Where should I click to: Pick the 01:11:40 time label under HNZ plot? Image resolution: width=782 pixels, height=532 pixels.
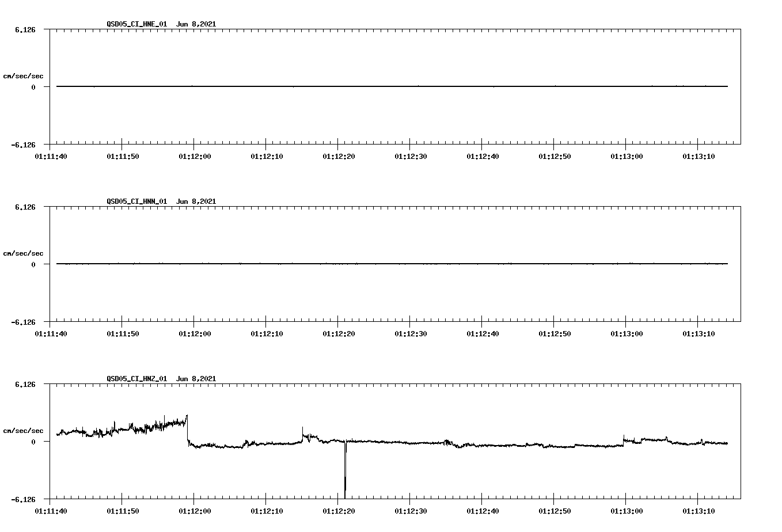coord(51,511)
